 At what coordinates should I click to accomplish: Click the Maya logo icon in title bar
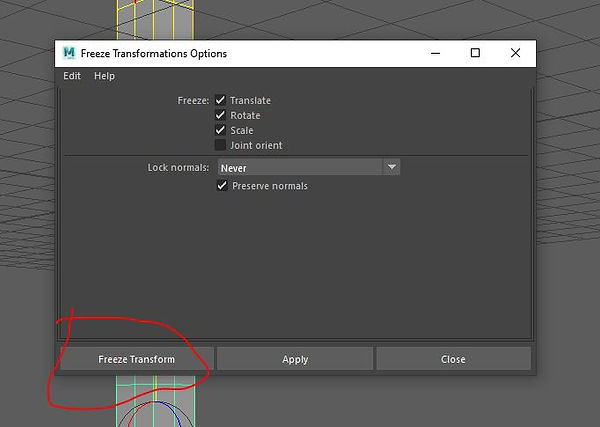pyautogui.click(x=69, y=53)
